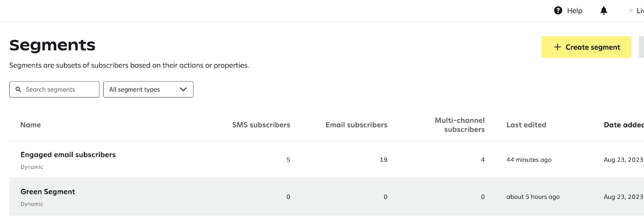Sort by Multi-channel subscribers column
Screen dimensions: 644x217
[459, 125]
